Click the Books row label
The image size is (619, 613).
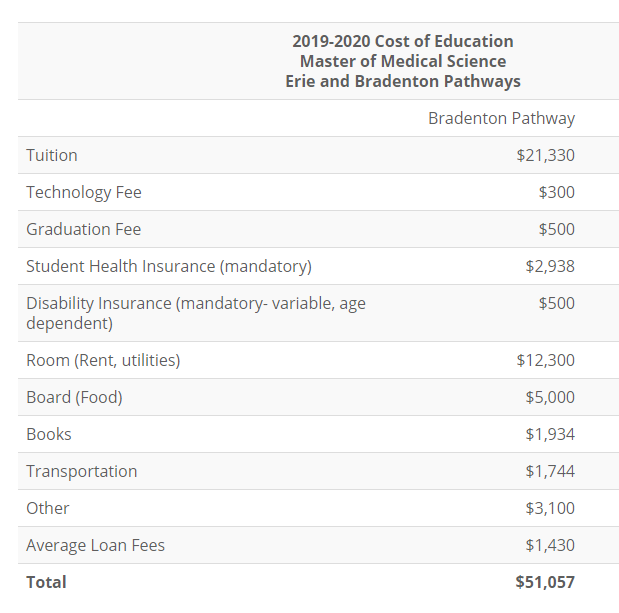click(49, 434)
